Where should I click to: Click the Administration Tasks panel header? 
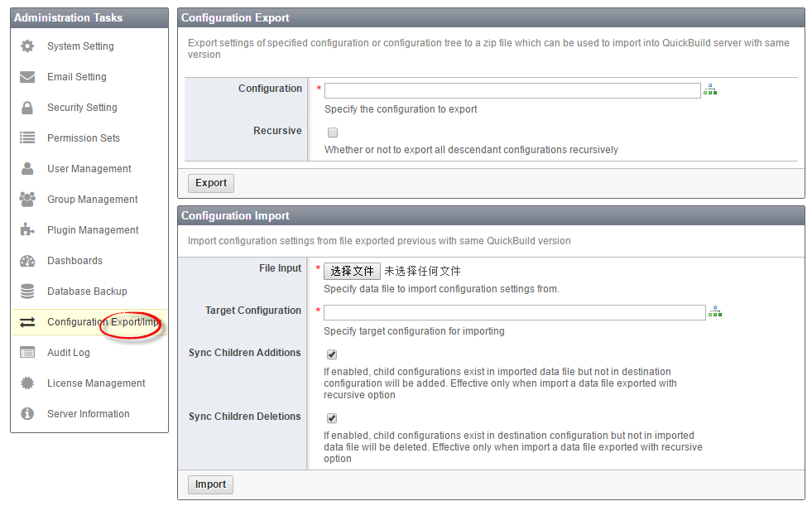pos(89,17)
